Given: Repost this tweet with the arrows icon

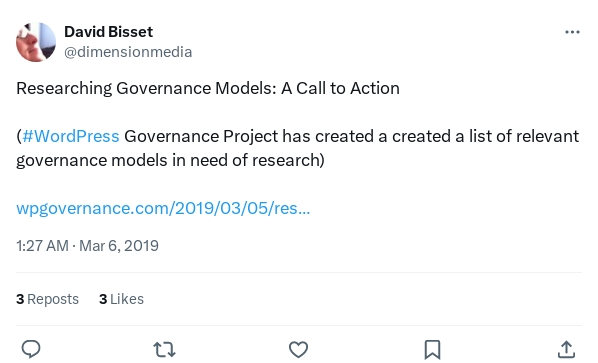Looking at the screenshot, I should tap(164, 349).
